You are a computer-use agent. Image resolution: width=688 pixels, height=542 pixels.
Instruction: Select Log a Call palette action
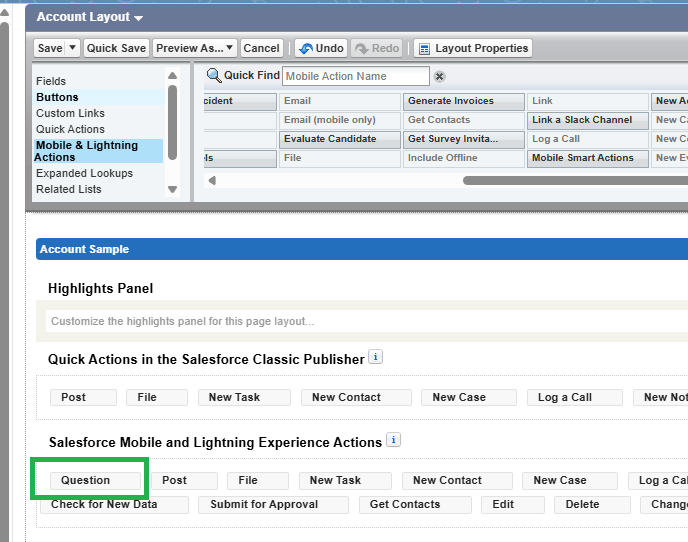point(588,139)
